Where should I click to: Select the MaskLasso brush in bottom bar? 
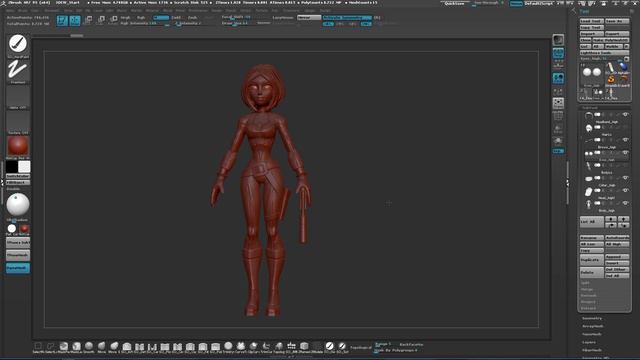click(76, 347)
